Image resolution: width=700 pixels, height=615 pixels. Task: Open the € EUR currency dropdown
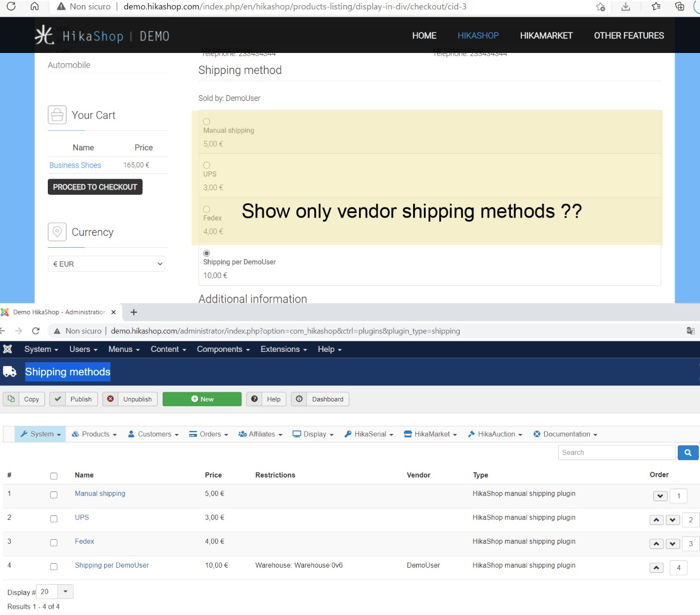[106, 264]
